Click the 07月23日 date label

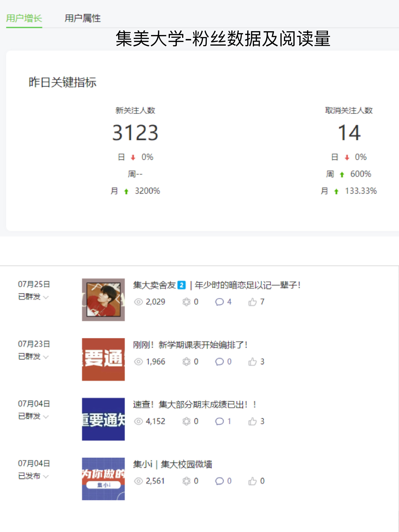coord(34,344)
